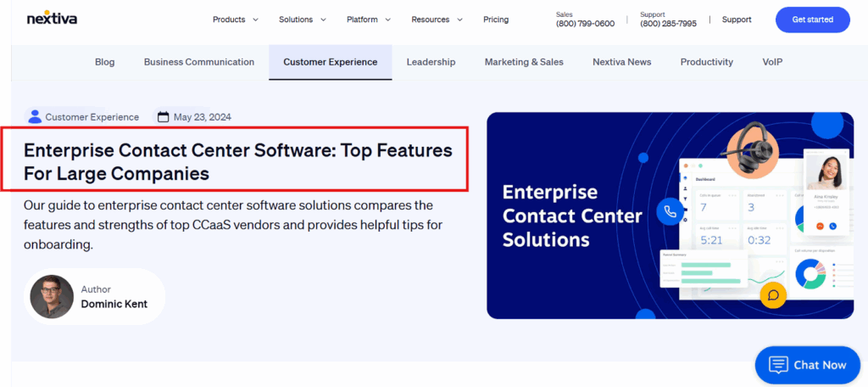Click the Nextiva logo
The height and width of the screenshot is (387, 868).
tap(52, 18)
